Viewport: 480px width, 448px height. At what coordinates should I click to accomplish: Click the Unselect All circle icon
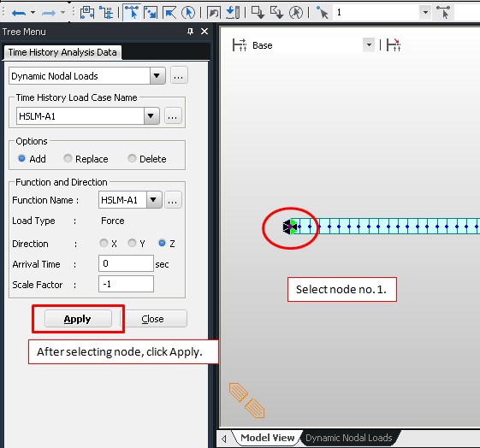coord(296,13)
